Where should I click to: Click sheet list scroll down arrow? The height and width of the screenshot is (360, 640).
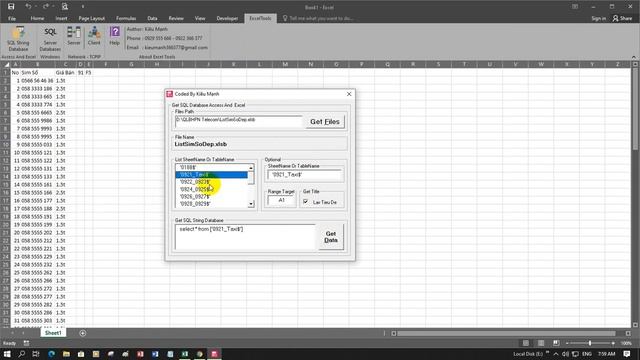(x=251, y=204)
